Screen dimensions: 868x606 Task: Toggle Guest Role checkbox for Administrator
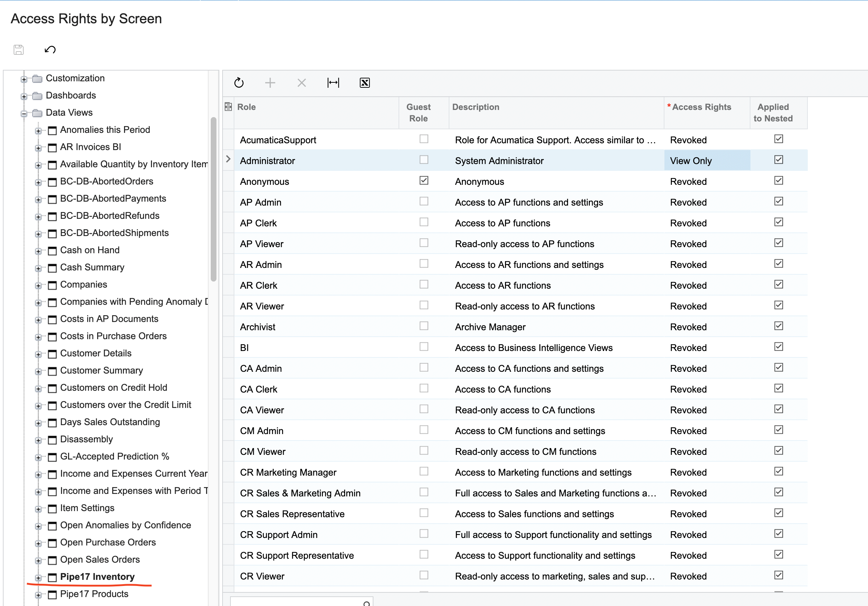[424, 160]
